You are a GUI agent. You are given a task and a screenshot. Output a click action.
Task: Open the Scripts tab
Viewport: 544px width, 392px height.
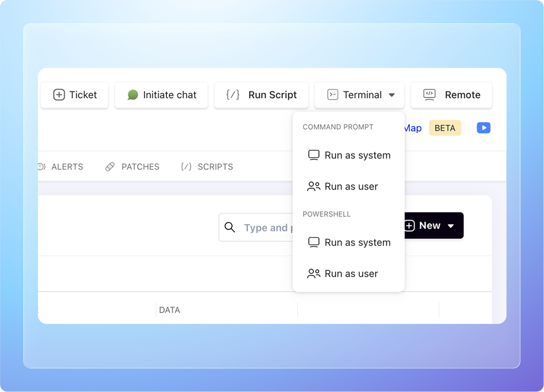[x=215, y=167]
